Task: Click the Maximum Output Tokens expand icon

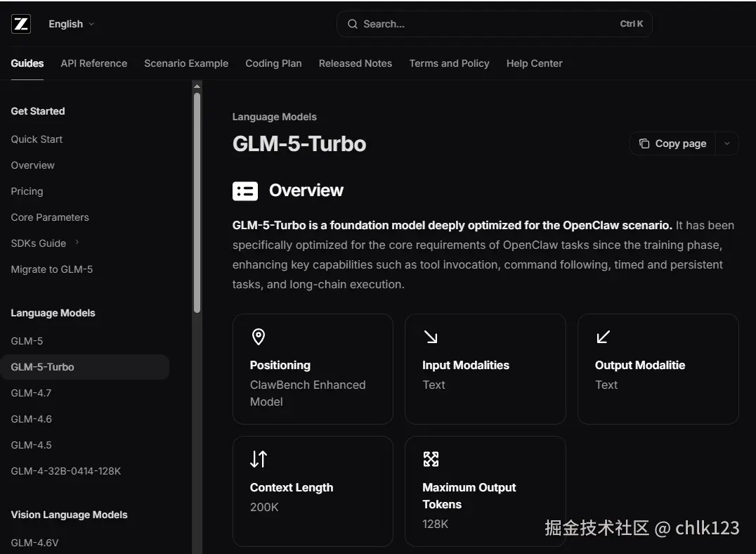Action: (431, 459)
